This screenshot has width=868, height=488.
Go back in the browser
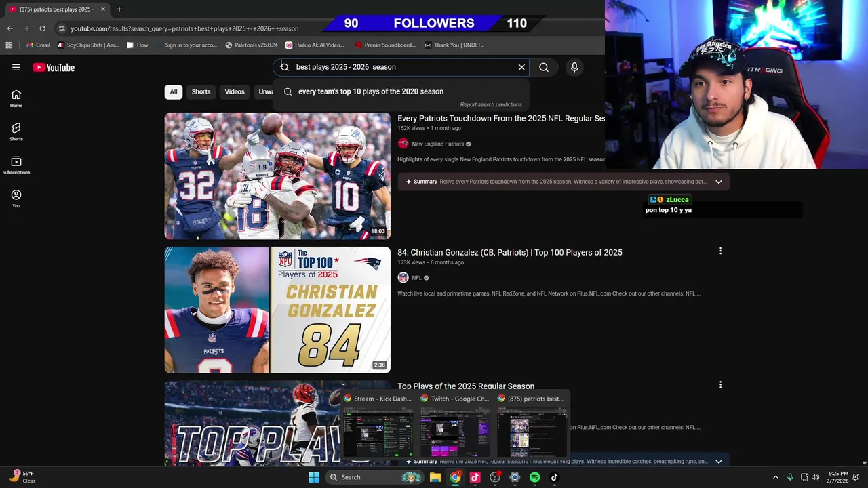pos(9,28)
